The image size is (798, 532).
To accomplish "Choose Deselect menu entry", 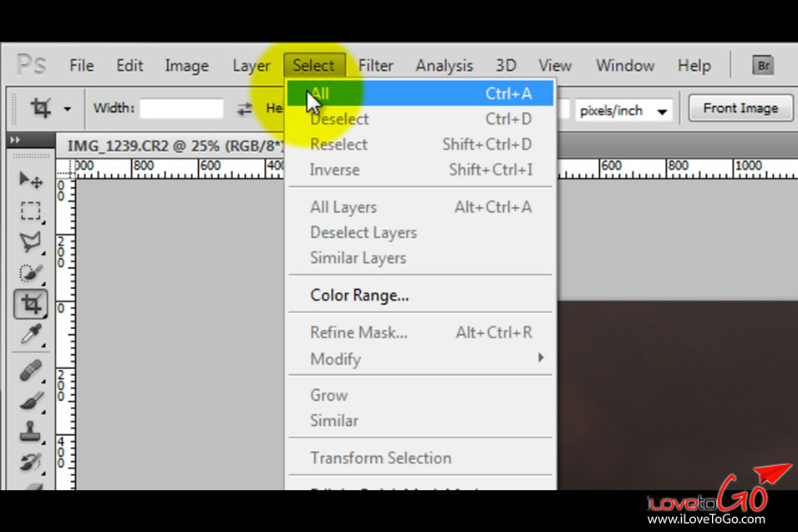I will click(x=420, y=119).
